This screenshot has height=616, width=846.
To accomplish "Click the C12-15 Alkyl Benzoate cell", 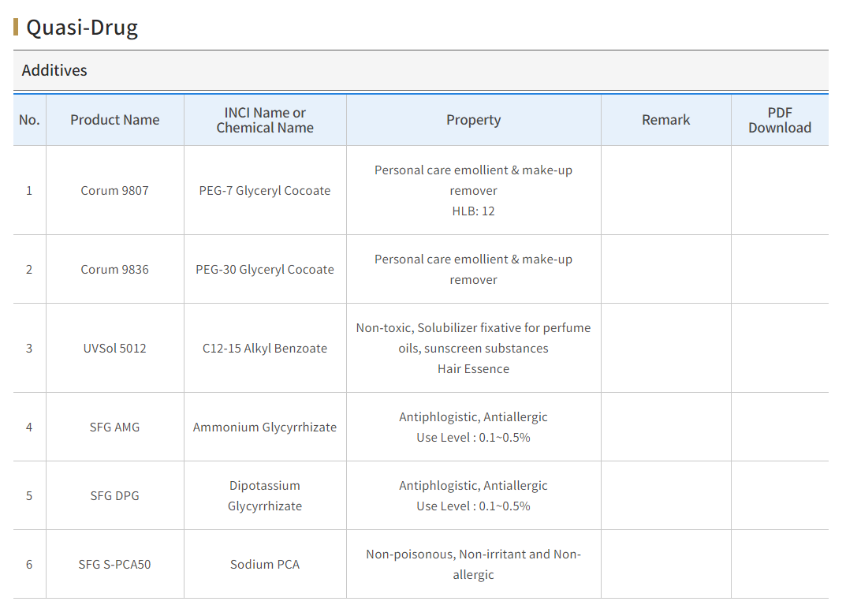I will pyautogui.click(x=265, y=348).
